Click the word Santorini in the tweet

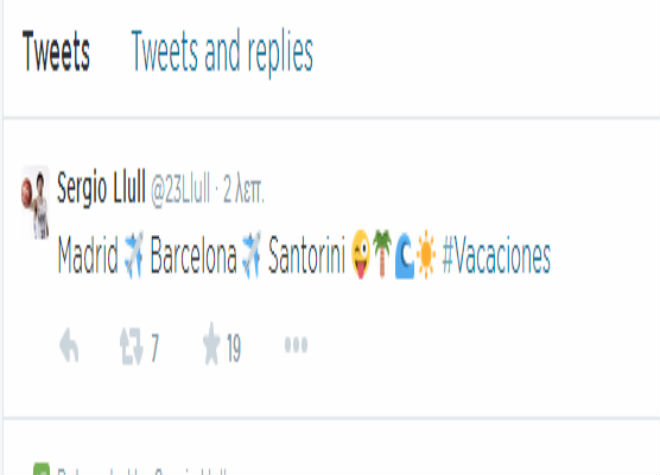(x=306, y=255)
